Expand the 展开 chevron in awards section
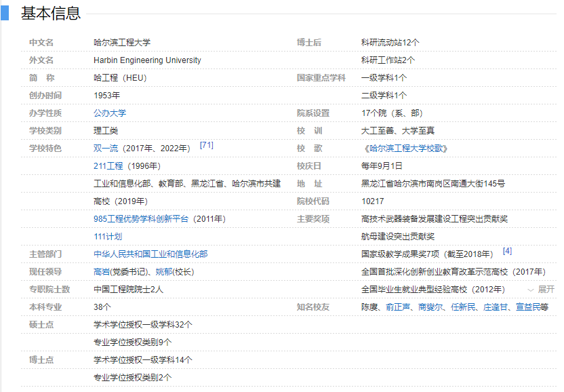Viewport: 564px width, 392px height. click(x=542, y=290)
